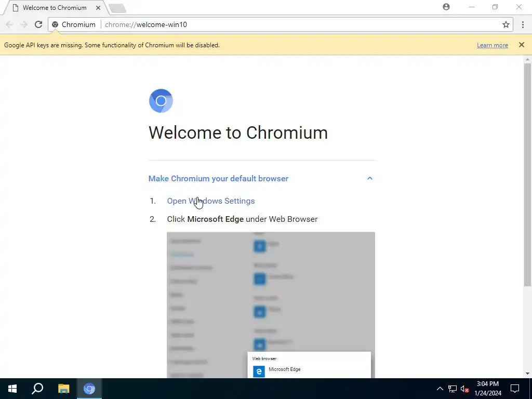This screenshot has width=532, height=399.
Task: Open network status tray icon
Action: 453,389
